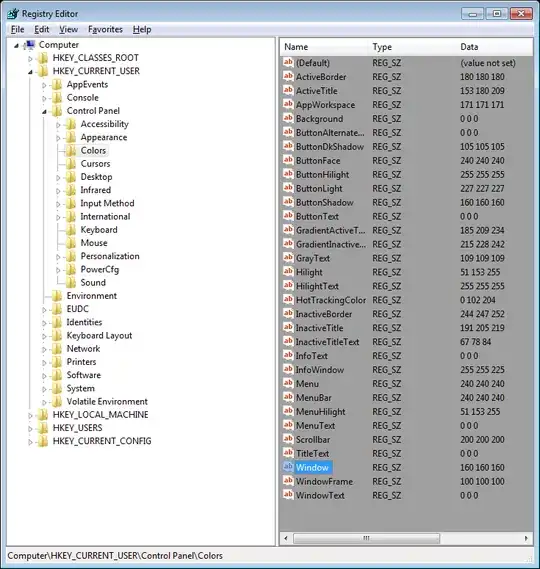Select the MenuHilight value name

(320, 412)
